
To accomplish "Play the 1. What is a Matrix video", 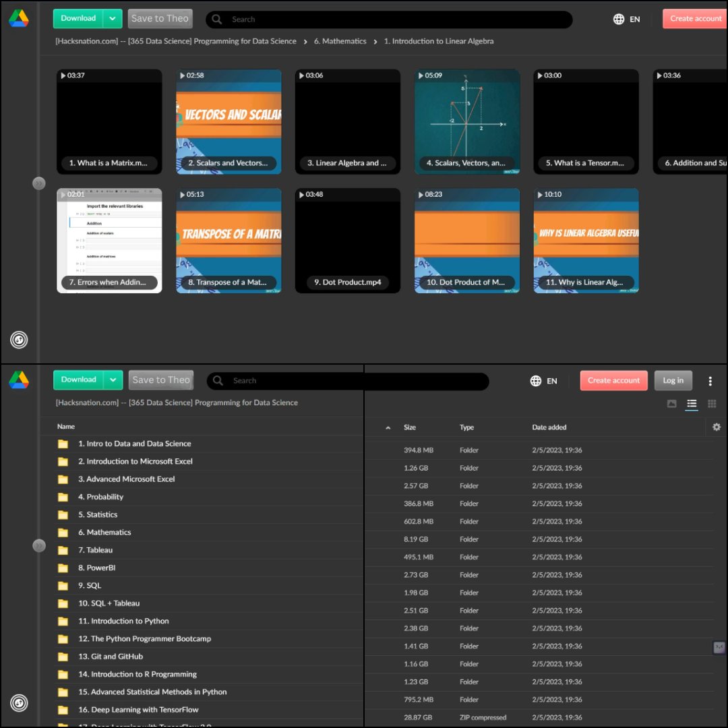I will coord(109,121).
